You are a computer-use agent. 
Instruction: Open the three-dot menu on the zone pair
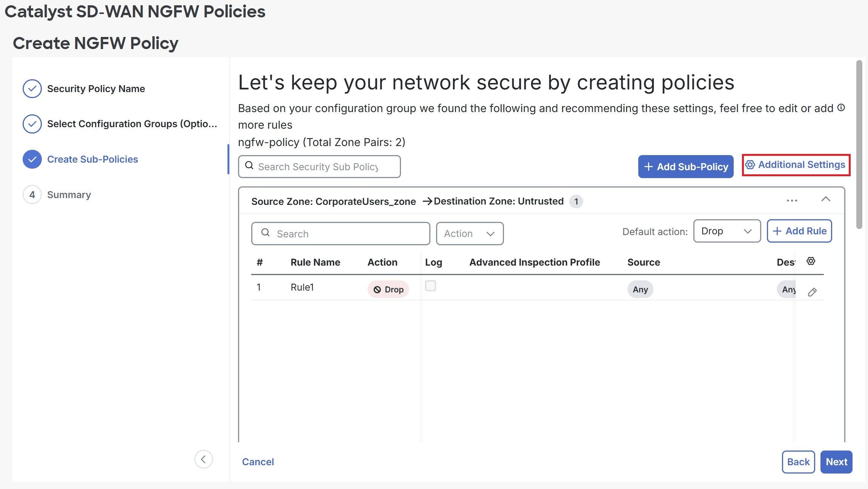point(792,201)
